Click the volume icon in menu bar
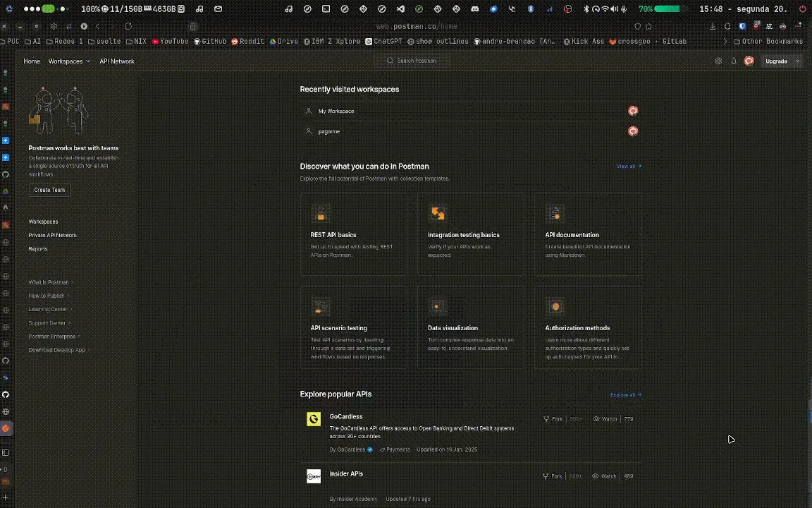The image size is (812, 508). click(x=614, y=8)
